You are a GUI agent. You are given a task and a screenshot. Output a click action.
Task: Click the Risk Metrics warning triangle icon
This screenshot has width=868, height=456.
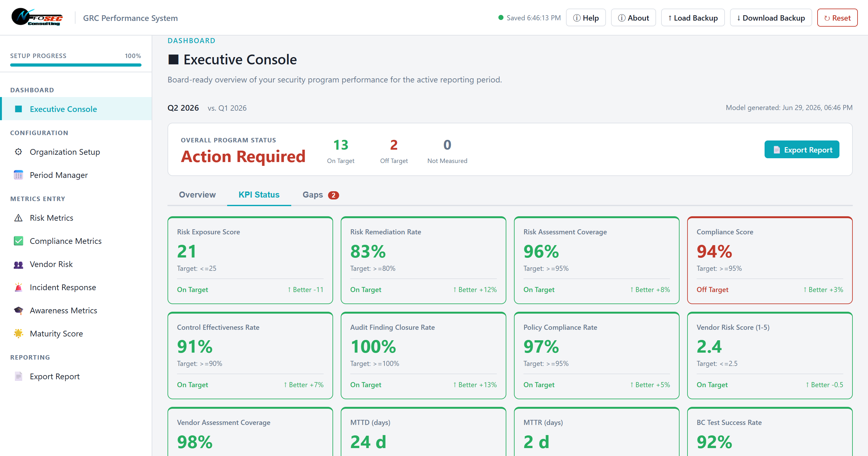[x=18, y=218]
